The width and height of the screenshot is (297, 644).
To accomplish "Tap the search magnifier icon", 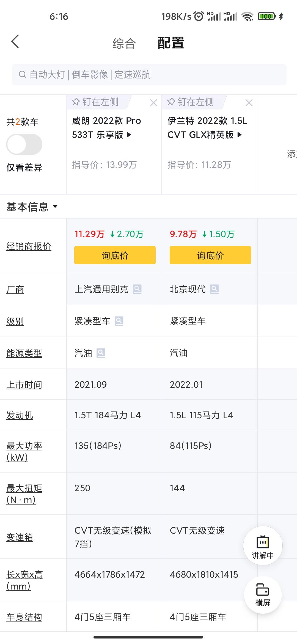I will (x=22, y=74).
